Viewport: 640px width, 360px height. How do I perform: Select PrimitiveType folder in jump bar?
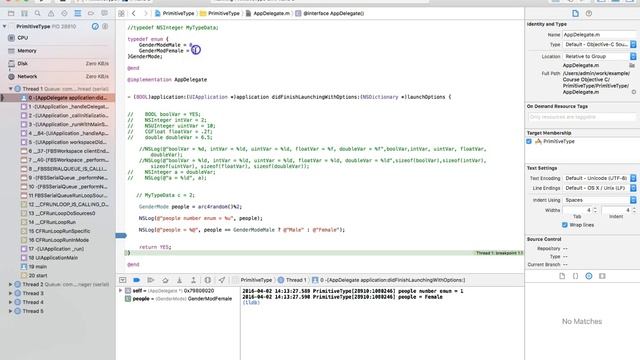click(x=220, y=13)
